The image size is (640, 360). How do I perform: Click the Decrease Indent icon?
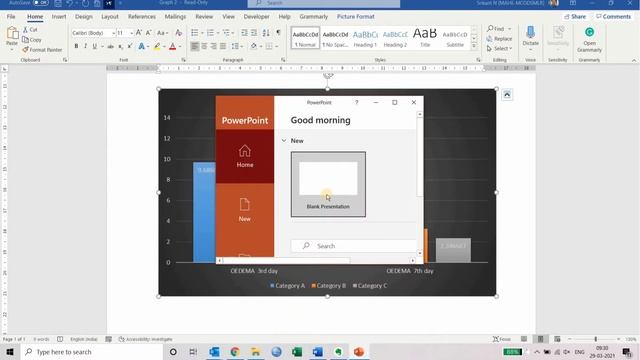coord(244,33)
